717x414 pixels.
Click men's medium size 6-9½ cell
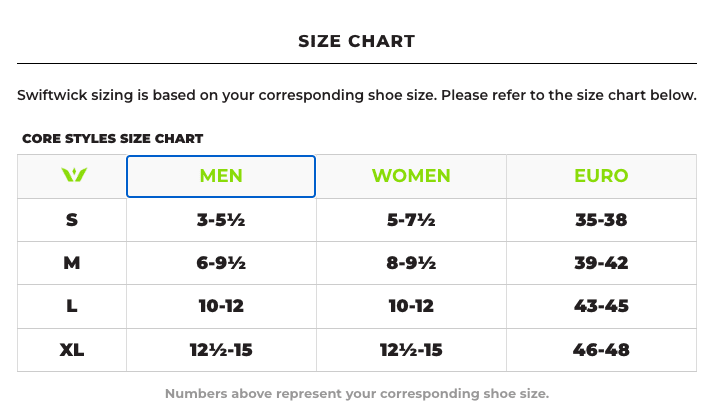pyautogui.click(x=221, y=263)
